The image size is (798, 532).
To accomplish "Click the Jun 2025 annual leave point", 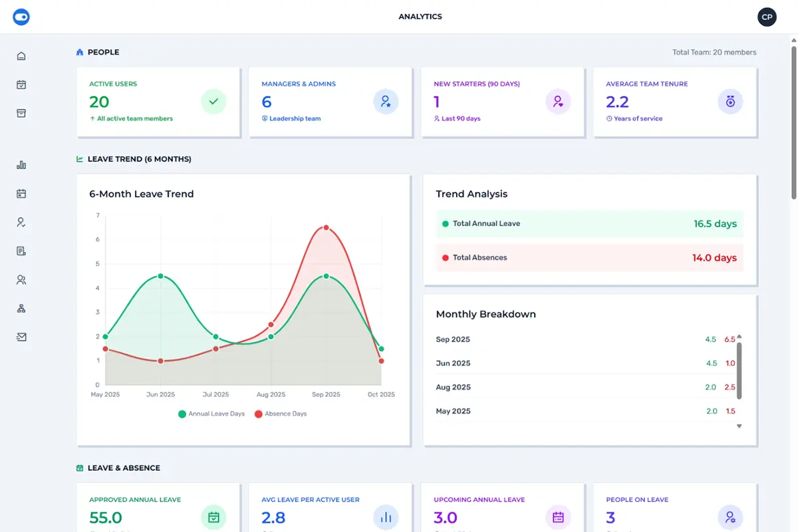I will click(x=160, y=276).
